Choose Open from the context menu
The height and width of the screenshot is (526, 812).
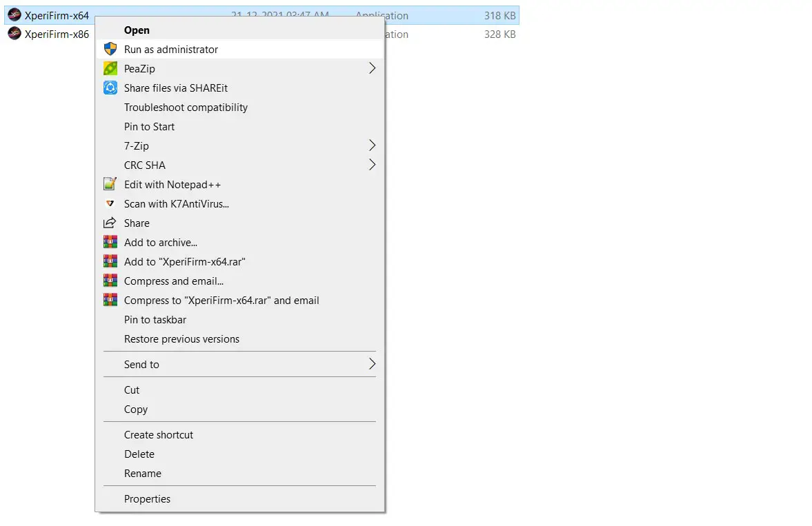pos(240,30)
